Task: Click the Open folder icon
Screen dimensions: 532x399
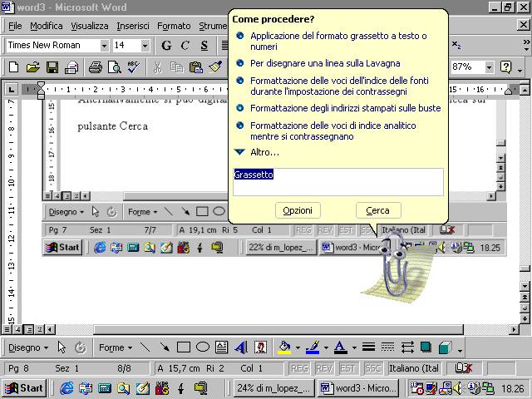Action: tap(32, 66)
